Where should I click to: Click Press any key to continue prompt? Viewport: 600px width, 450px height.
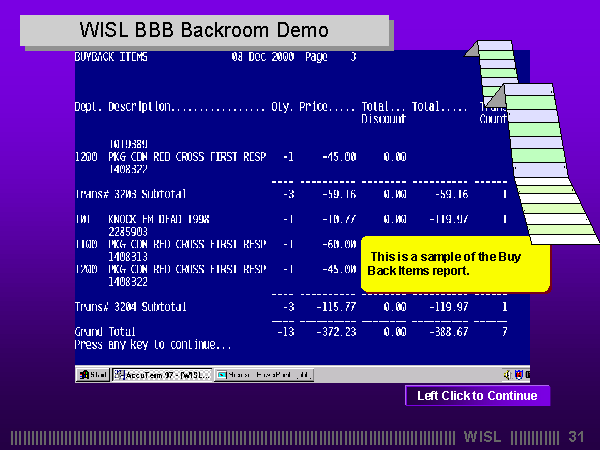(153, 344)
